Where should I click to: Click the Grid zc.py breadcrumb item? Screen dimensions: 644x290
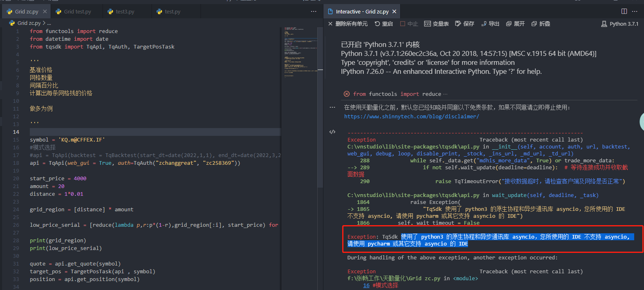click(x=29, y=23)
